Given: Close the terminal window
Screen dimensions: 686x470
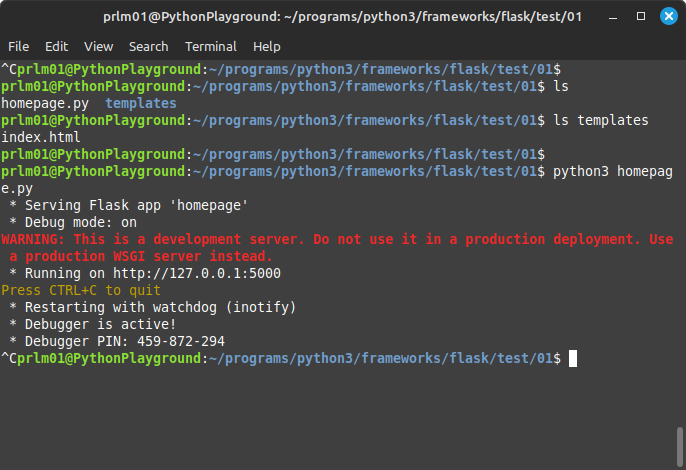Looking at the screenshot, I should pos(668,16).
